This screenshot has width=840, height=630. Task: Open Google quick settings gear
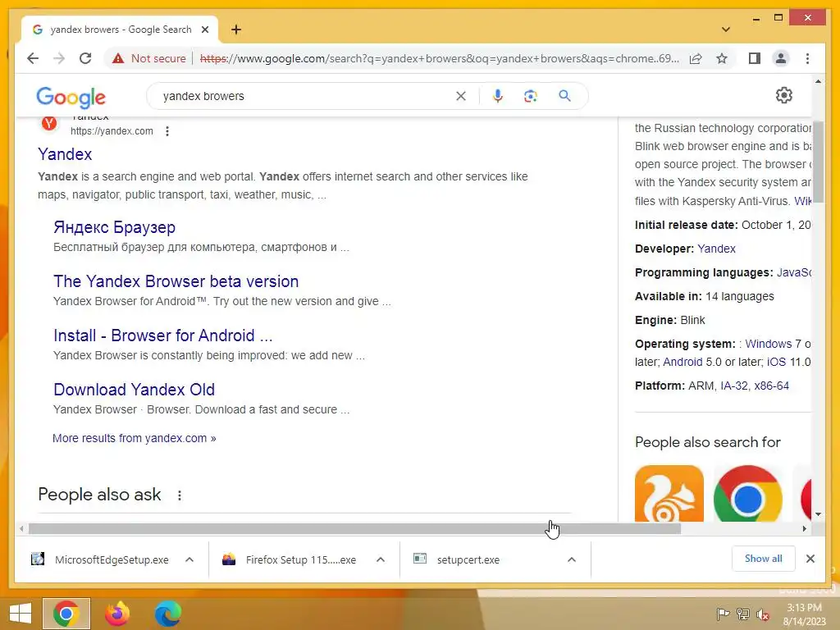[783, 95]
